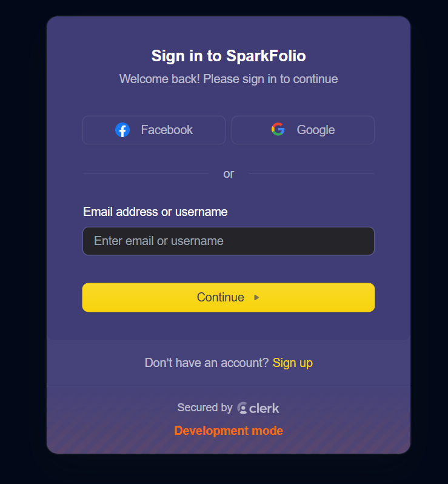Image resolution: width=448 pixels, height=484 pixels.
Task: Click the 'or' divider text
Action: coord(229,174)
